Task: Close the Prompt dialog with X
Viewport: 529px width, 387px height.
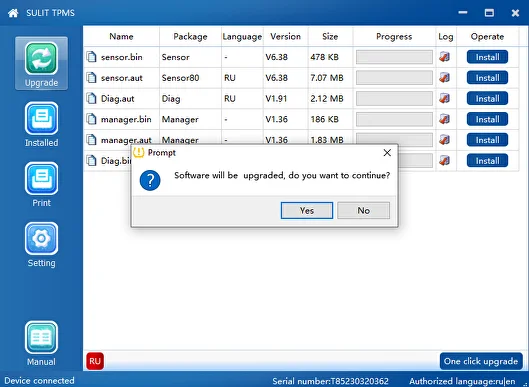Action: tap(387, 153)
